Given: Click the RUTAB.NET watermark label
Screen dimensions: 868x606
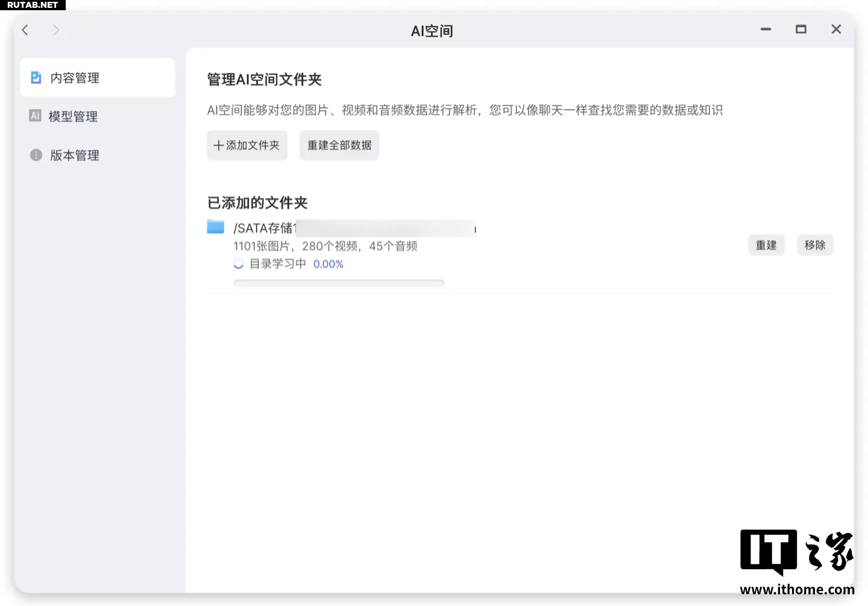Looking at the screenshot, I should click(33, 5).
